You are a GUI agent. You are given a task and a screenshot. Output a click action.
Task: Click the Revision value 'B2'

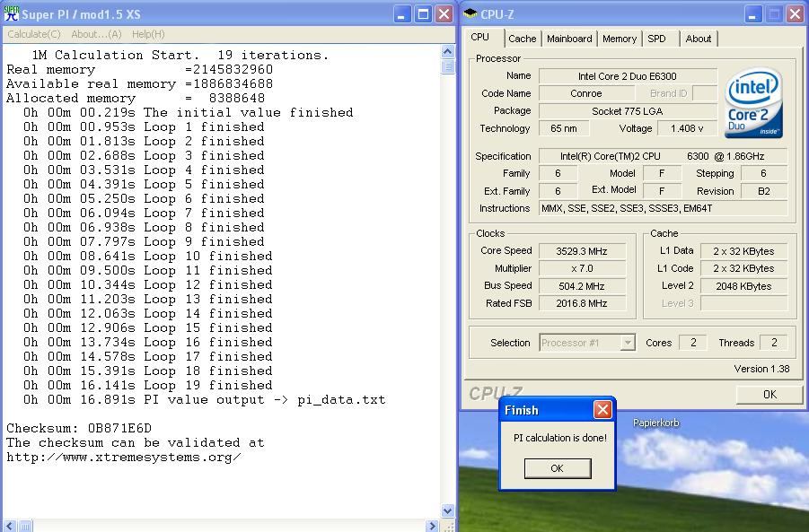[763, 191]
